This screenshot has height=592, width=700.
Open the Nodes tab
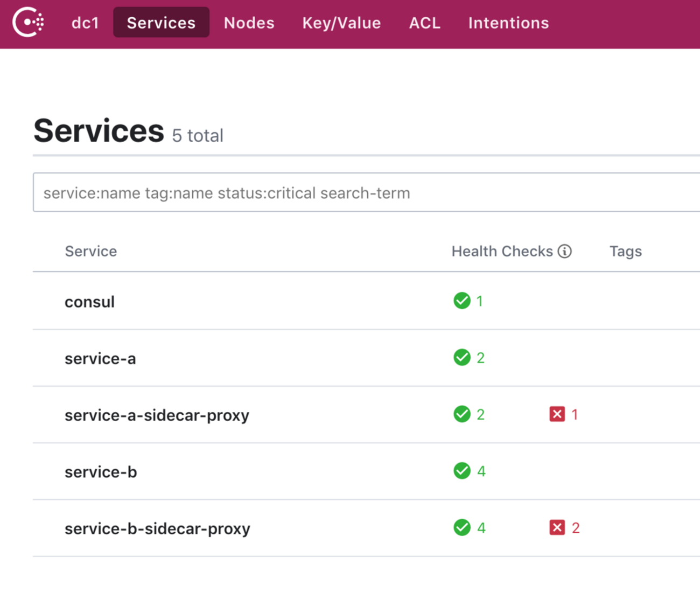coord(249,23)
